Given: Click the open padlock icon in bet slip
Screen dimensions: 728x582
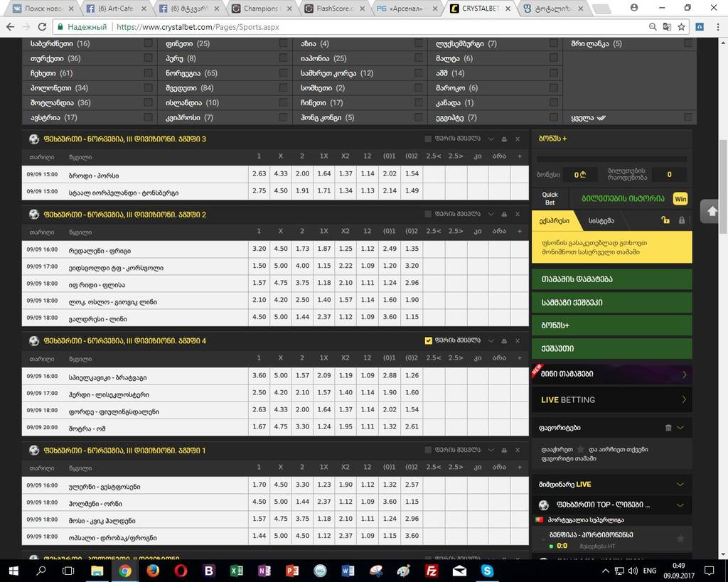Looking at the screenshot, I should (x=665, y=220).
